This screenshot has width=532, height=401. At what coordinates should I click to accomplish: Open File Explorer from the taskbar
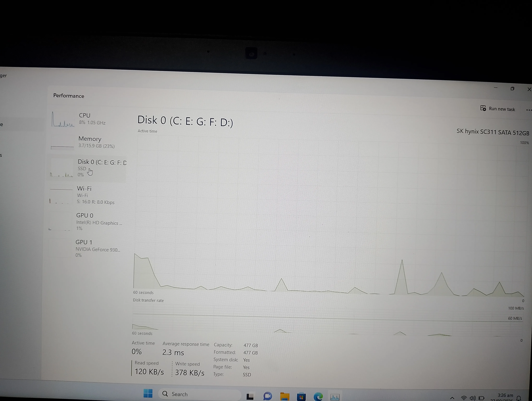[x=285, y=396]
